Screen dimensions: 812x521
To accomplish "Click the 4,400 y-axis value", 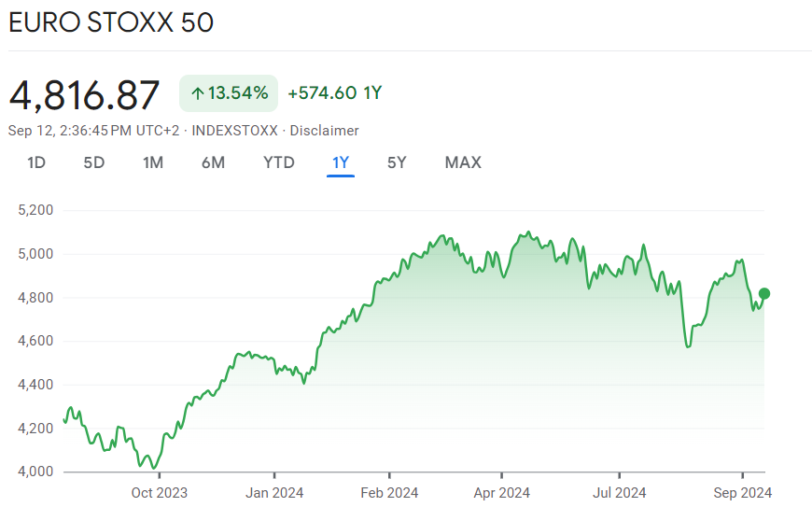I will [35, 385].
